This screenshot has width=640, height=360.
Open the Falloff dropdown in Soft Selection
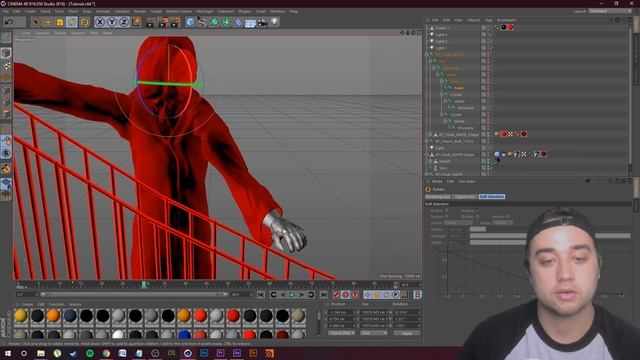pyautogui.click(x=458, y=223)
